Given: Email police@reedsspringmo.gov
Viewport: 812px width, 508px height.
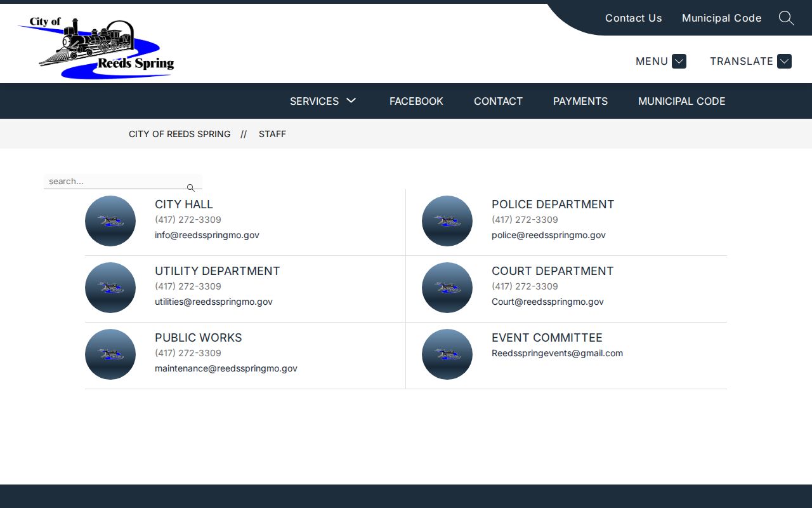Looking at the screenshot, I should pyautogui.click(x=549, y=235).
